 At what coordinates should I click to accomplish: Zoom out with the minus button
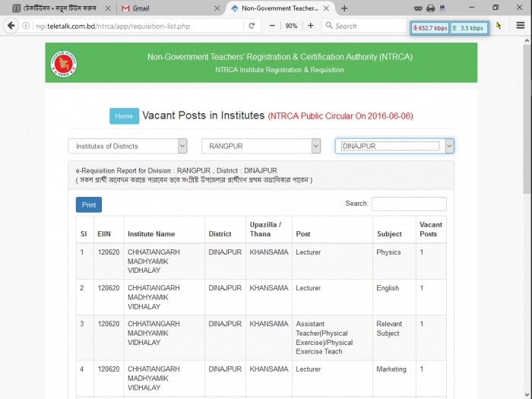pyautogui.click(x=272, y=26)
